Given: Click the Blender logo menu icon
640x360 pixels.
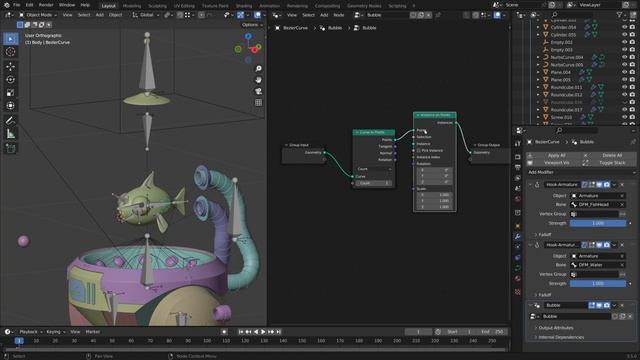Looking at the screenshot, I should click(x=6, y=5).
